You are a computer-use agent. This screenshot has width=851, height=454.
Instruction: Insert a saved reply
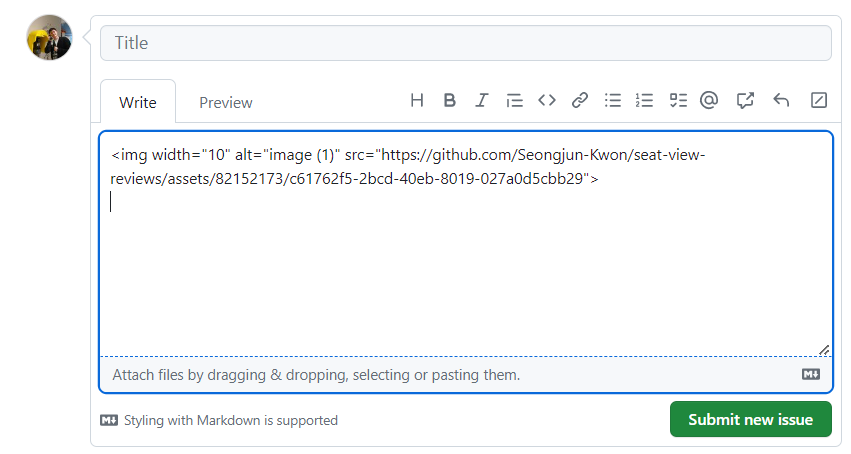point(781,100)
